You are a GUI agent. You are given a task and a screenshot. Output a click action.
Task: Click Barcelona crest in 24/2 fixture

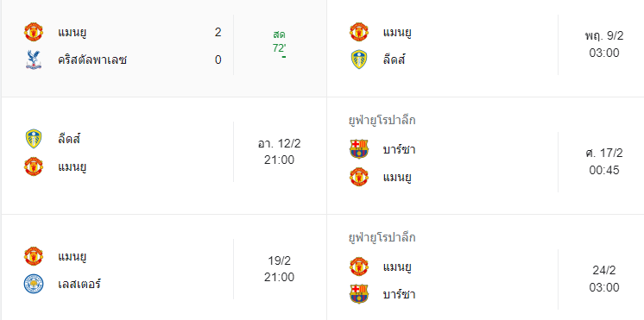click(359, 294)
